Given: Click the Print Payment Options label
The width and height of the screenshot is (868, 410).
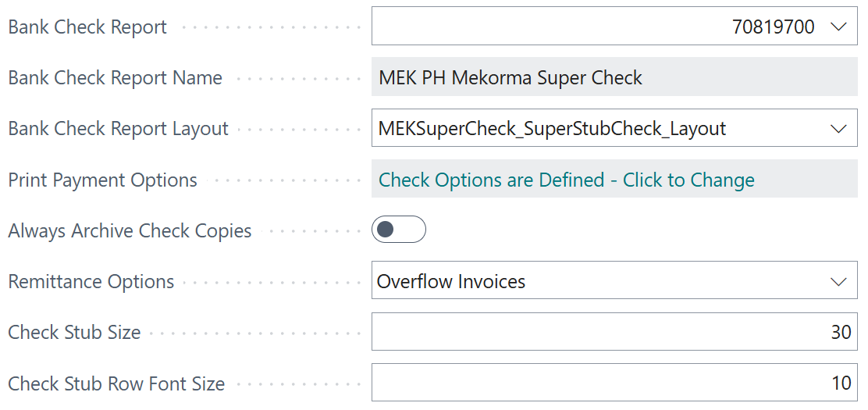Looking at the screenshot, I should tap(102, 180).
